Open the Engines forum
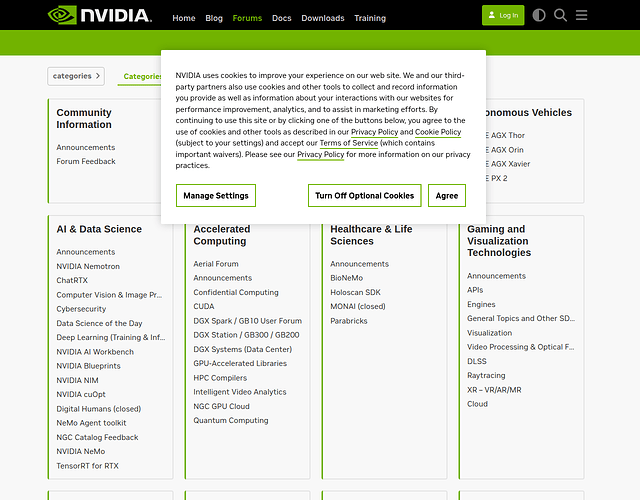Screen dimensions: 640x500 point(481,304)
